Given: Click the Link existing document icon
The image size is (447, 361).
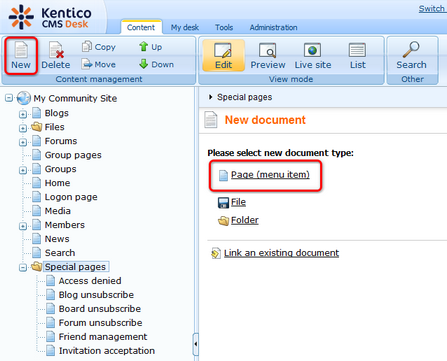Looking at the screenshot, I should pos(216,253).
